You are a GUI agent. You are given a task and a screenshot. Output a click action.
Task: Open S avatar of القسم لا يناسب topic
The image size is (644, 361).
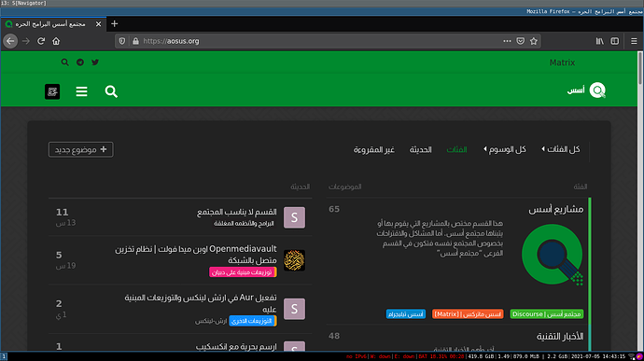(295, 217)
